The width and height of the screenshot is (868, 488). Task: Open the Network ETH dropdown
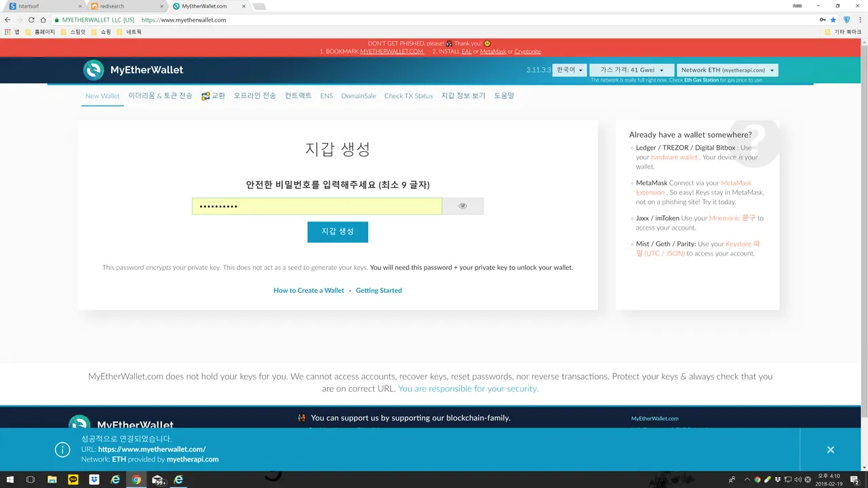tap(727, 70)
